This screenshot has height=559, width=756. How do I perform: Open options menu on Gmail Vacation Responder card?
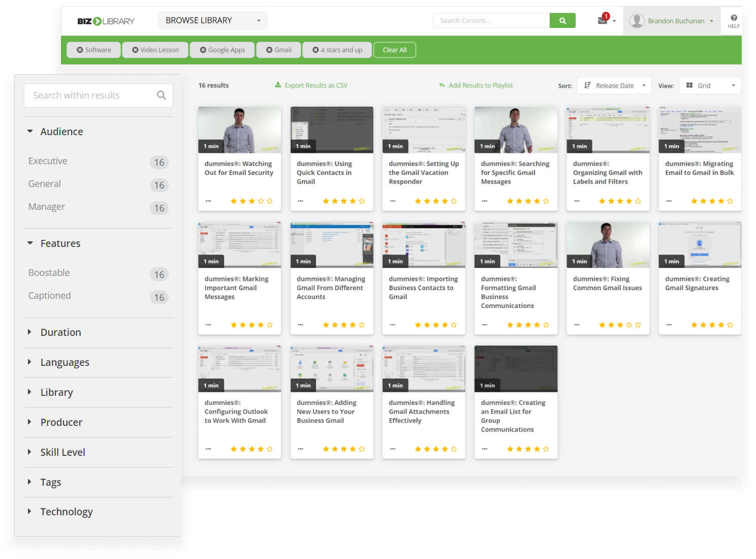coord(393,201)
